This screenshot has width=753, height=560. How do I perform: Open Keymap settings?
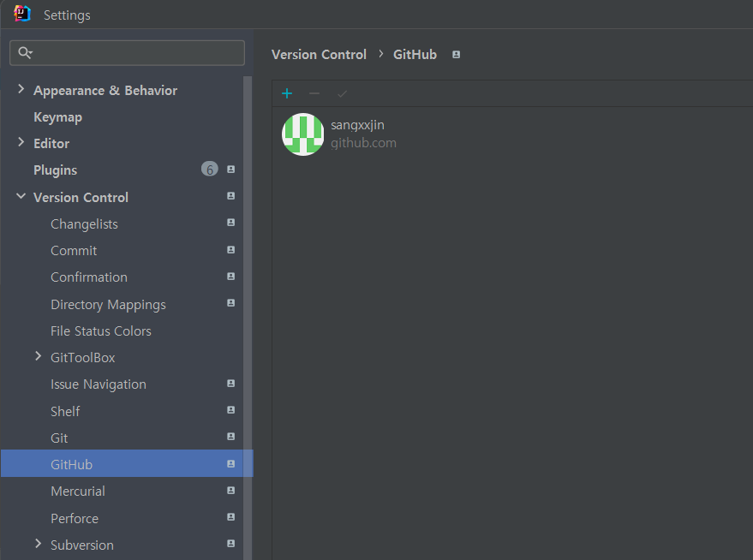tap(57, 117)
